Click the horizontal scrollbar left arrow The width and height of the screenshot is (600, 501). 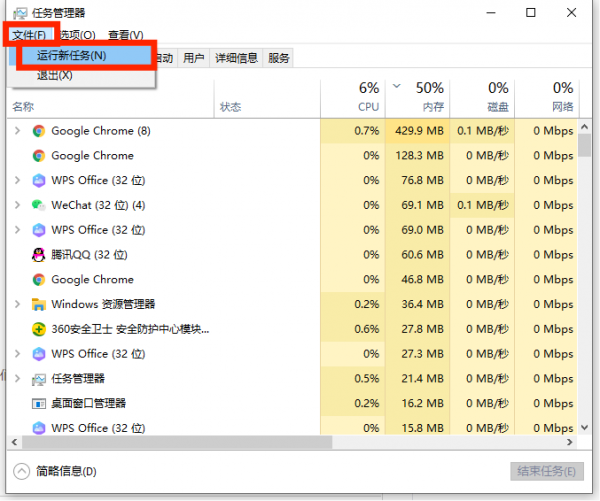click(15, 442)
